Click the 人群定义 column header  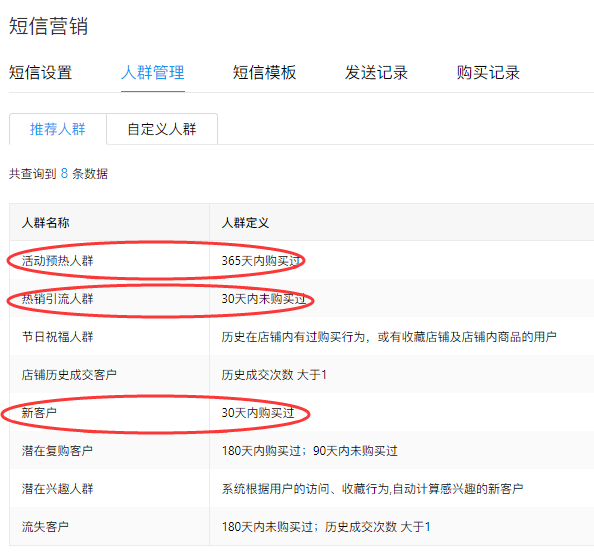pos(245,222)
